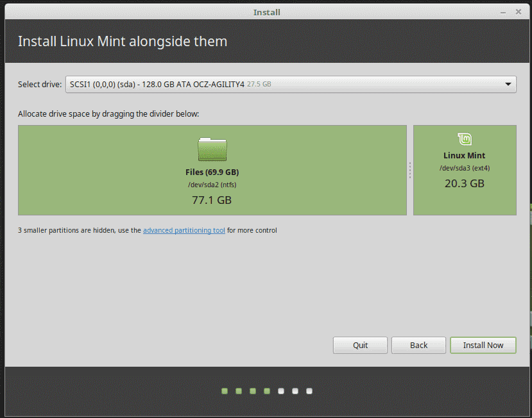The width and height of the screenshot is (532, 418).
Task: Go back to the previous installer step
Action: (x=418, y=345)
